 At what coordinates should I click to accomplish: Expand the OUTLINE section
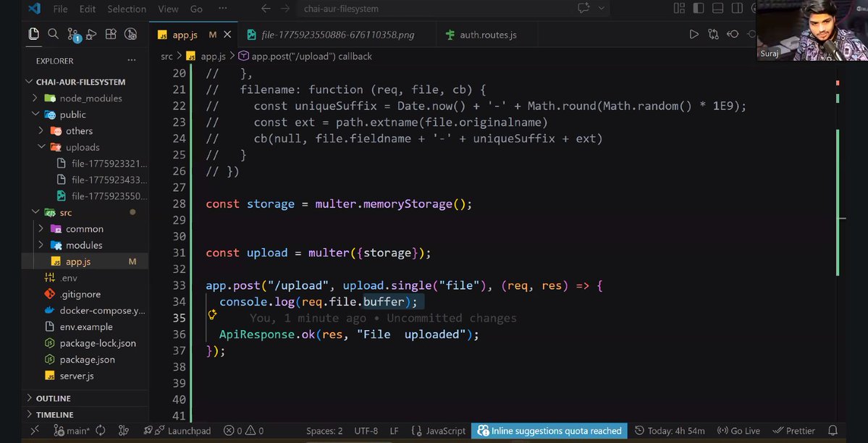coord(49,397)
